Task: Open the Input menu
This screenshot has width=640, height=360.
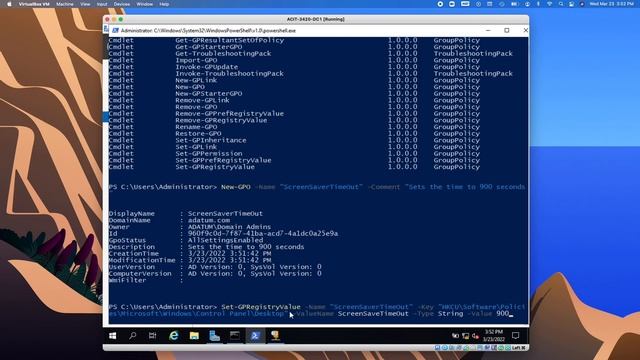Action: [x=102, y=4]
